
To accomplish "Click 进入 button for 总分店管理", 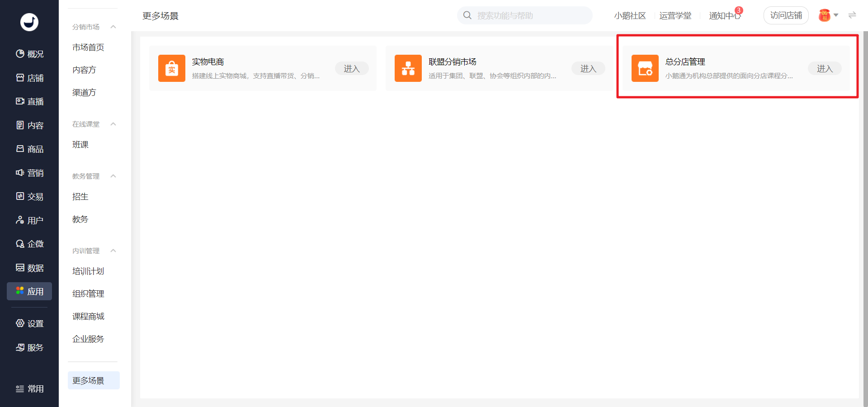I will (x=825, y=68).
